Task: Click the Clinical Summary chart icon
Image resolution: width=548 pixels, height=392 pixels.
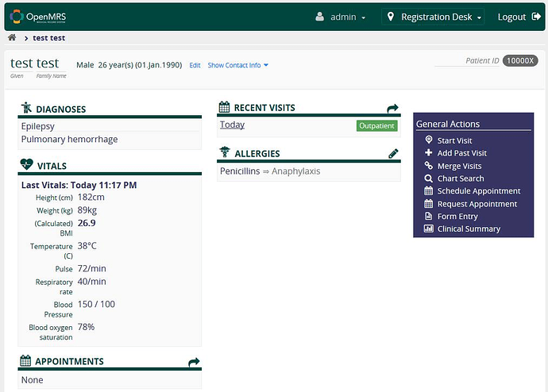Action: pyautogui.click(x=429, y=229)
